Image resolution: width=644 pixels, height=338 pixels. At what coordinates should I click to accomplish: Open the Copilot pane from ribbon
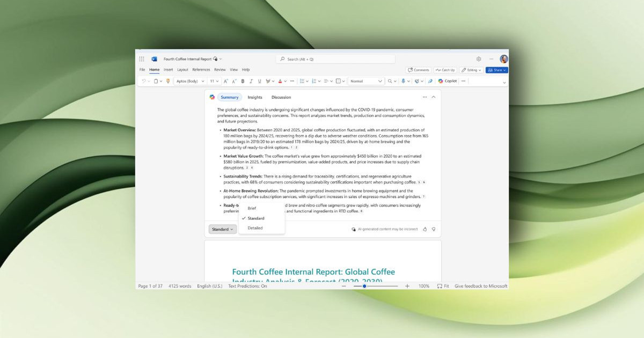coord(448,81)
